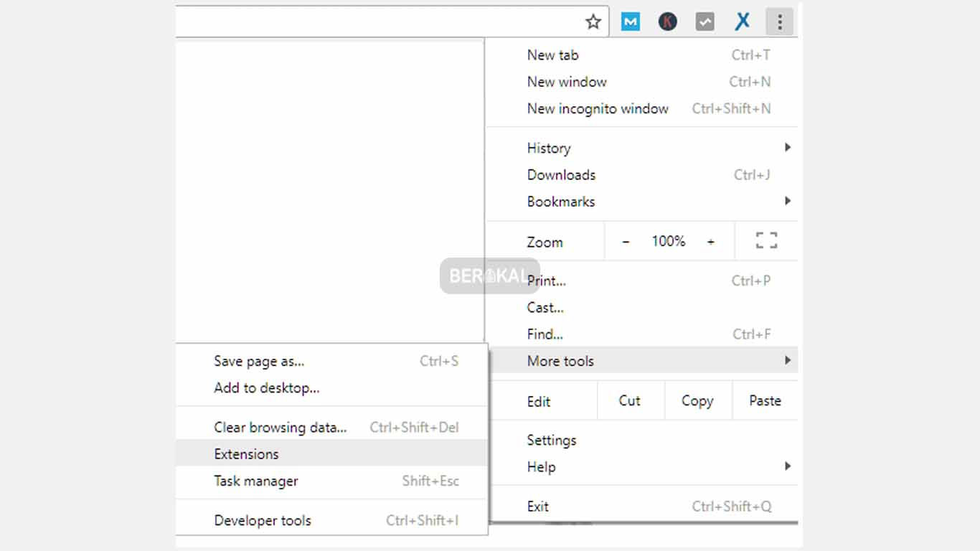
Task: Increase zoom with the plus button
Action: click(x=711, y=242)
